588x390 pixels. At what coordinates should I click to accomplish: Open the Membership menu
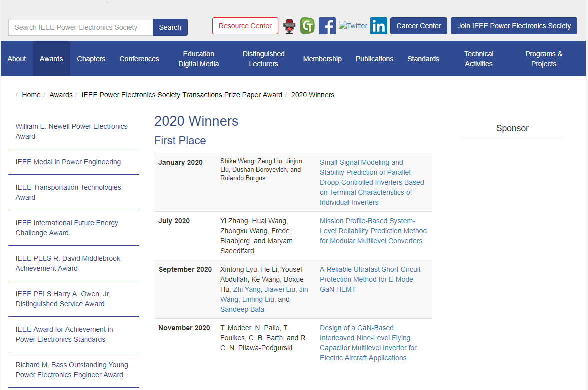[322, 59]
